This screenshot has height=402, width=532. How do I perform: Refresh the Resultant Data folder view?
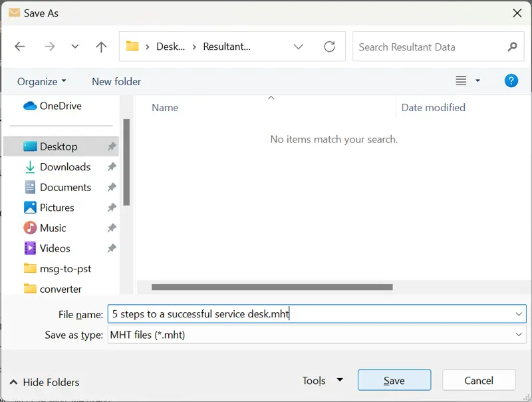330,47
